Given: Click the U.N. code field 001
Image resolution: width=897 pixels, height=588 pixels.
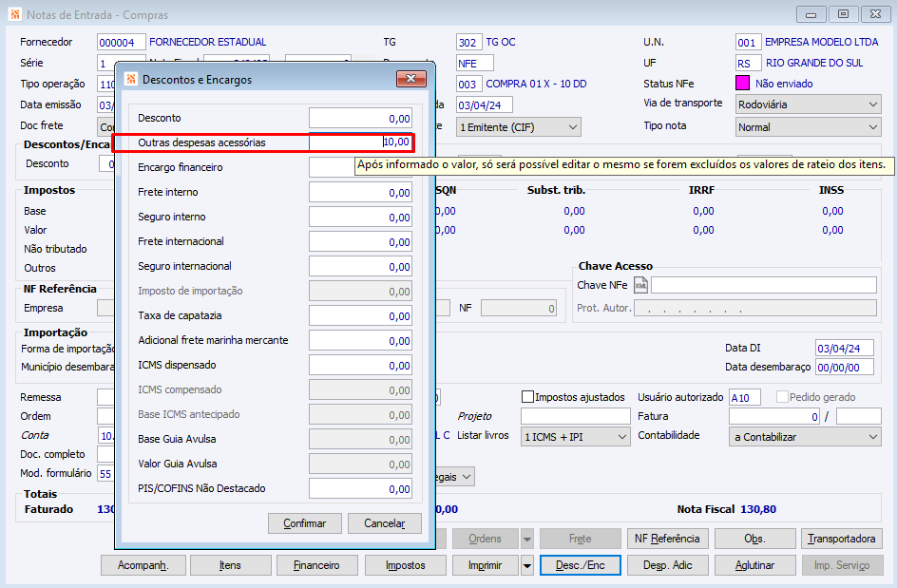Looking at the screenshot, I should [748, 43].
